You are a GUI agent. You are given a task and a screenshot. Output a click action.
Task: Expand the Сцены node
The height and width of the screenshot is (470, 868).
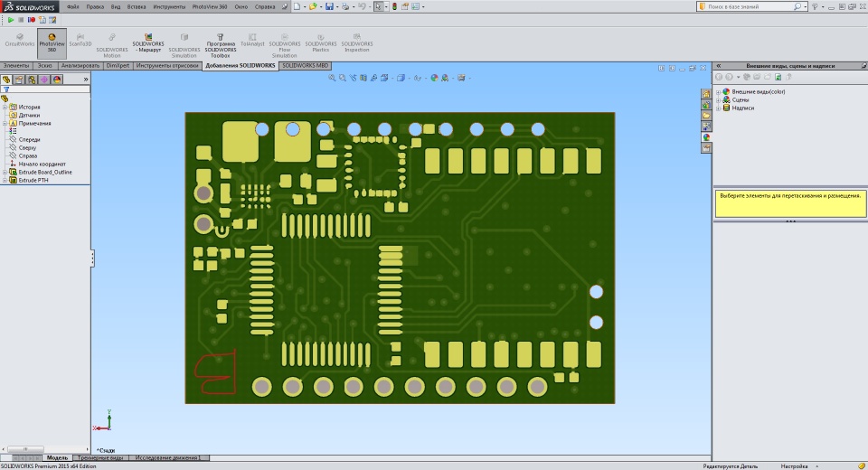tap(719, 100)
